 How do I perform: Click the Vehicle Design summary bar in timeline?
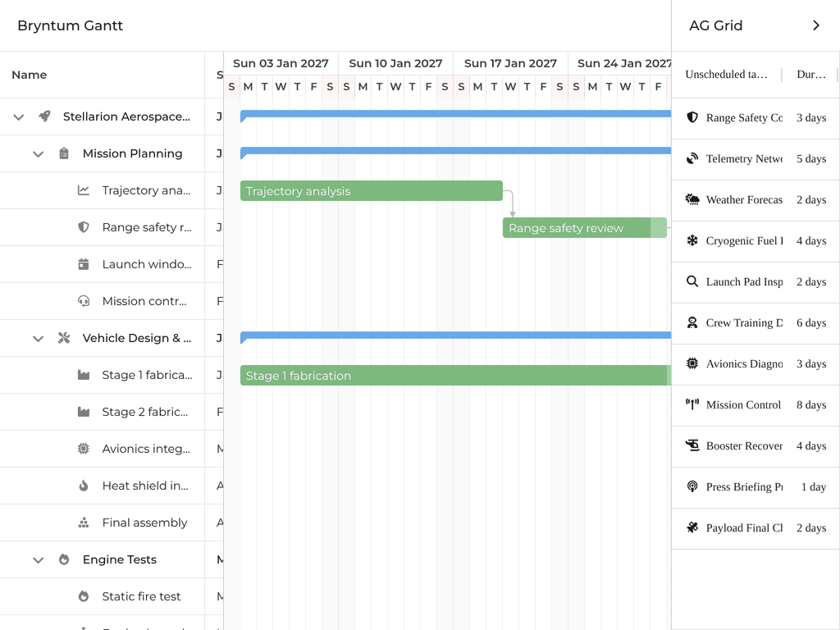[x=455, y=336]
